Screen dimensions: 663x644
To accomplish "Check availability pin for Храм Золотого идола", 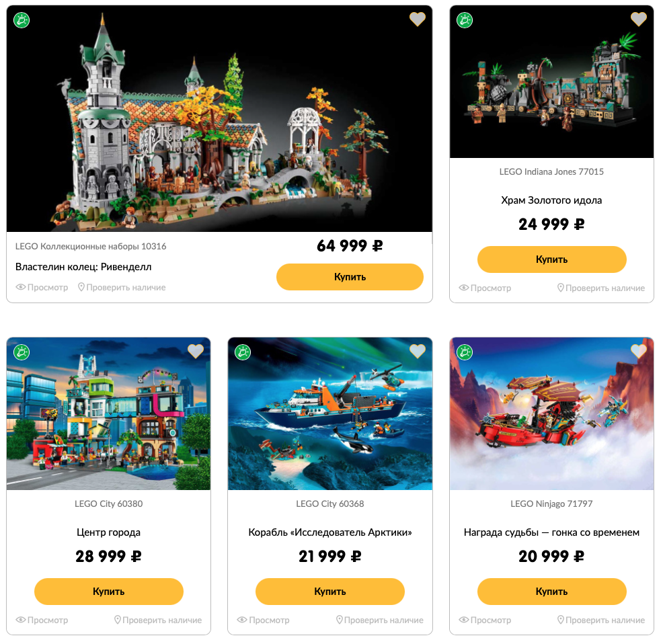I will pos(601,288).
